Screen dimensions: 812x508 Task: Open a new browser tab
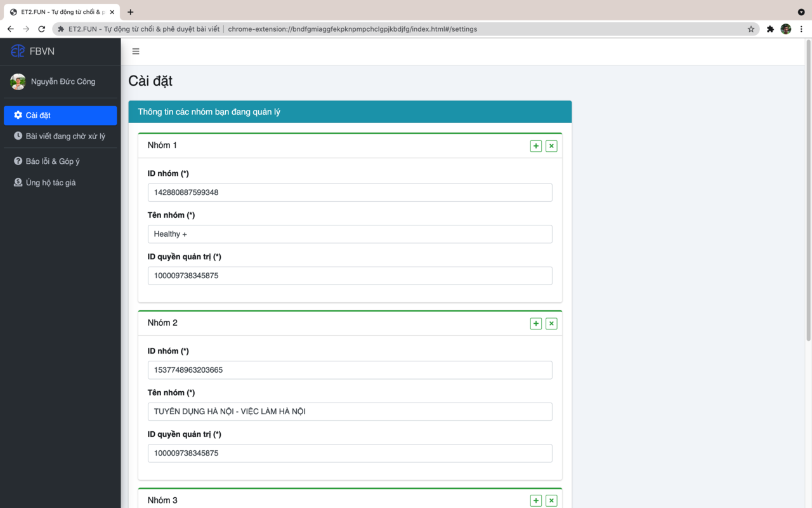coord(130,12)
